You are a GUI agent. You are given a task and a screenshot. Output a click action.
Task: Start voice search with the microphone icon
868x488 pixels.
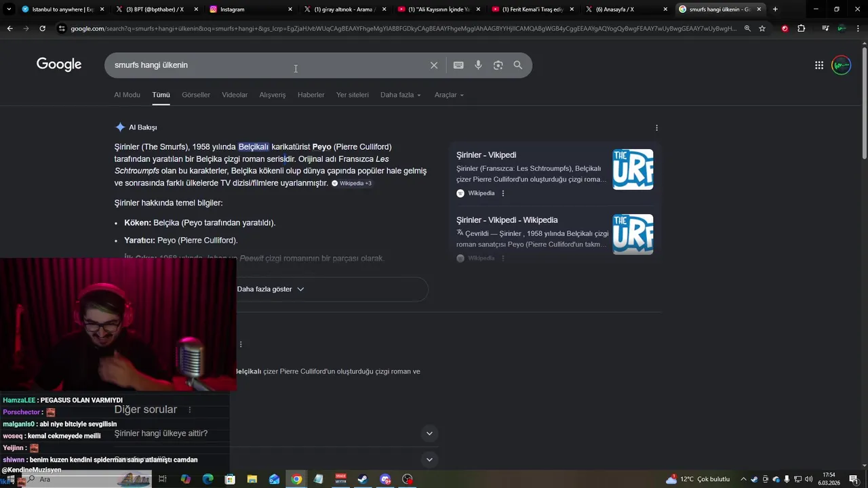(x=478, y=65)
